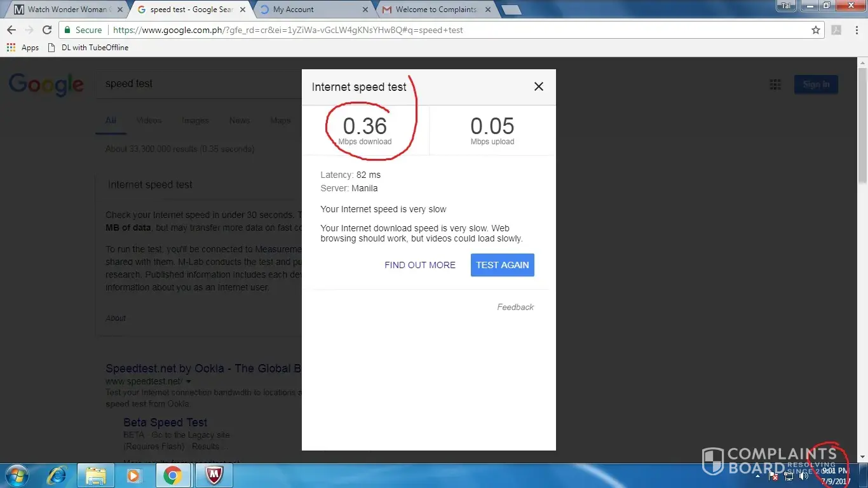Click the Feedback link in dialog
The image size is (868, 488).
click(x=515, y=307)
